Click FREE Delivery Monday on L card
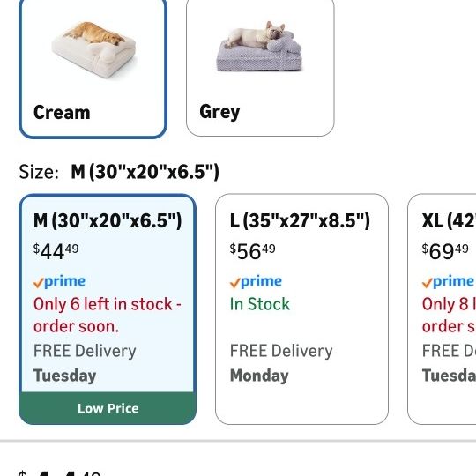 281,363
